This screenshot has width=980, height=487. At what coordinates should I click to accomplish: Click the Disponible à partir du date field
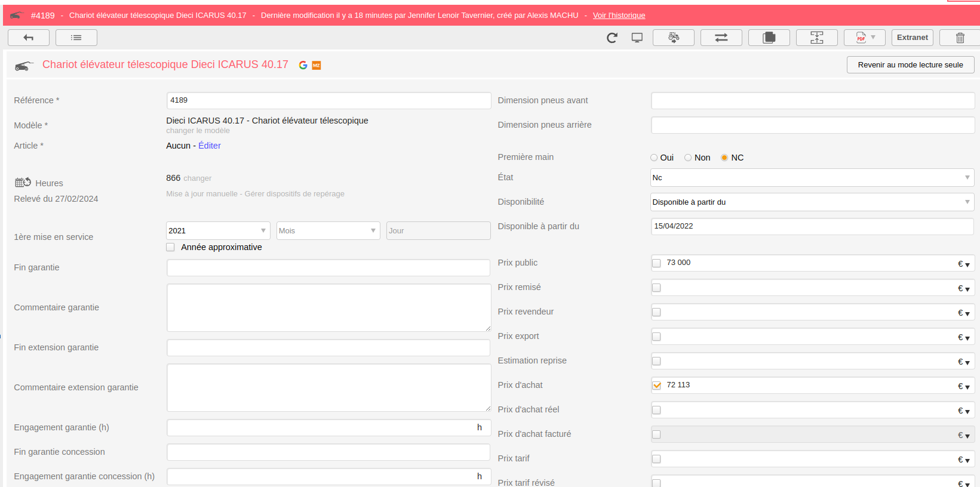click(x=812, y=226)
